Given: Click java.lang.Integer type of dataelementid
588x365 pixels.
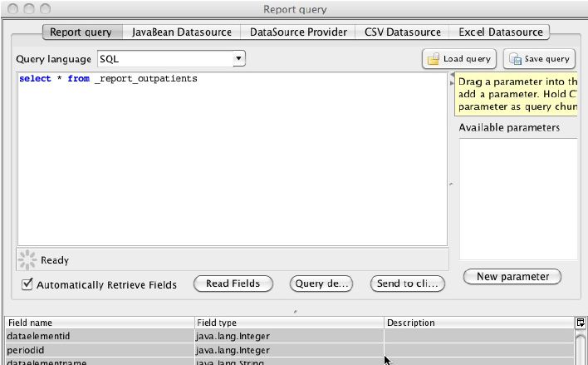Looking at the screenshot, I should 233,336.
